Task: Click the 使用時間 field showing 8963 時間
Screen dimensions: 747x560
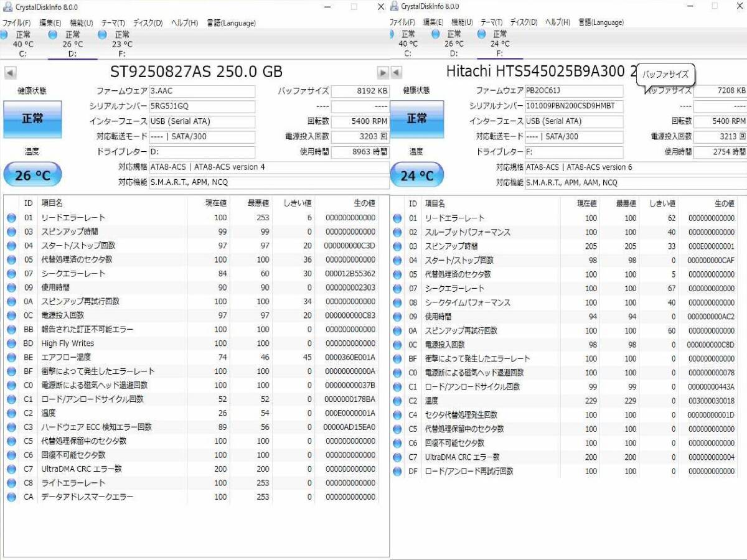Action: (x=360, y=152)
